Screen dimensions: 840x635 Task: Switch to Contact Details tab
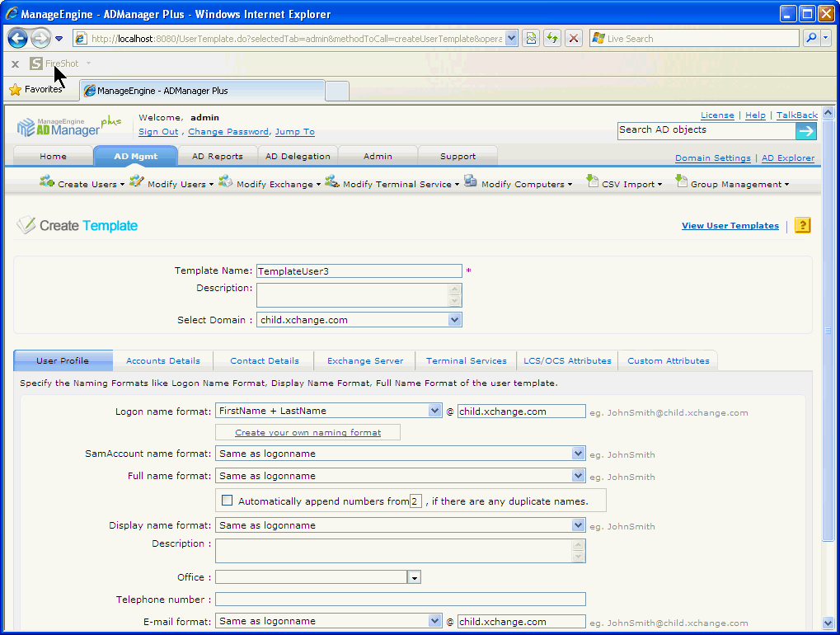[x=264, y=360]
